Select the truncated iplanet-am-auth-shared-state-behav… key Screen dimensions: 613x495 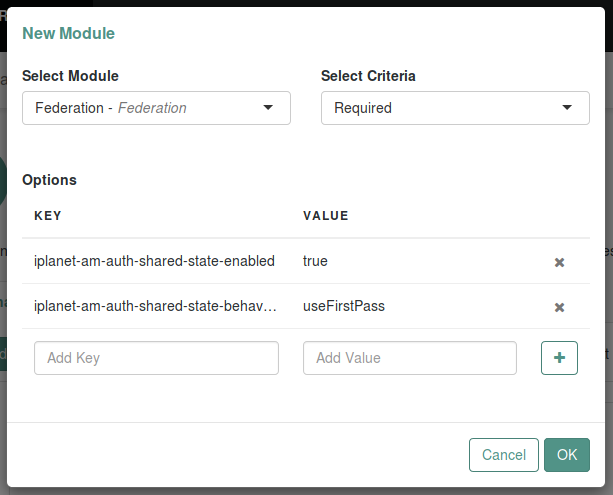tap(155, 306)
